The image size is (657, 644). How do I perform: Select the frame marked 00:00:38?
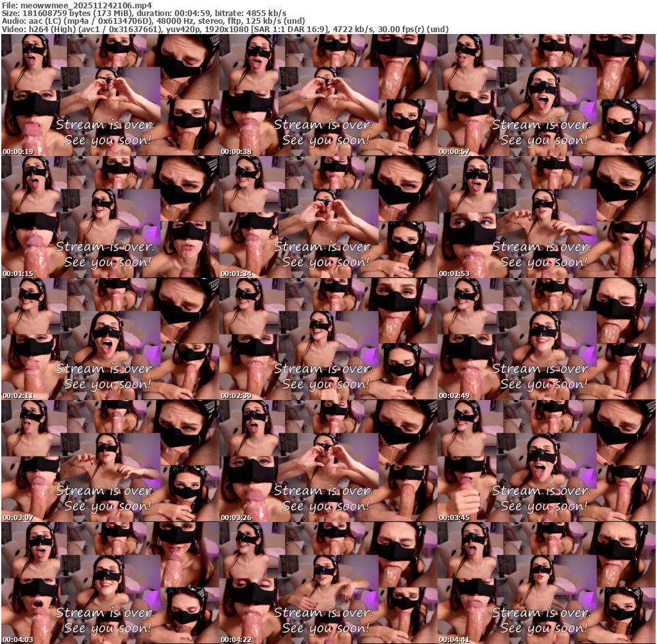tap(328, 95)
